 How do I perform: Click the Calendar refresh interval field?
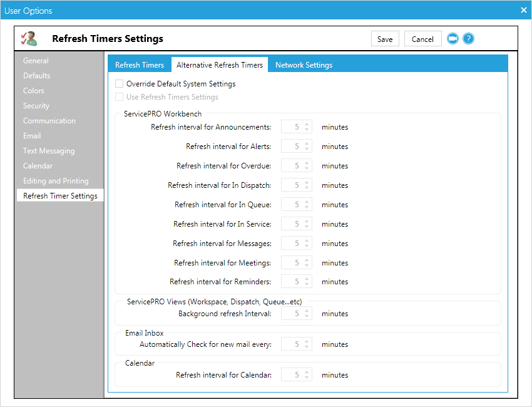[296, 374]
